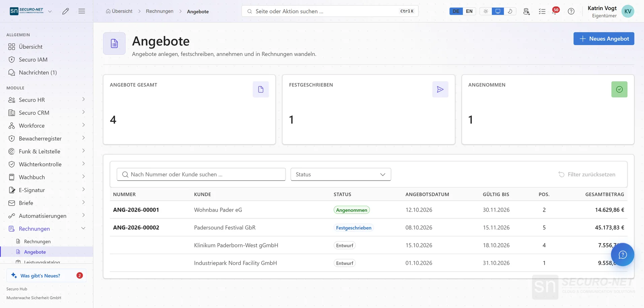Open notifications bell with 50 badge
644x308 pixels.
point(555,11)
